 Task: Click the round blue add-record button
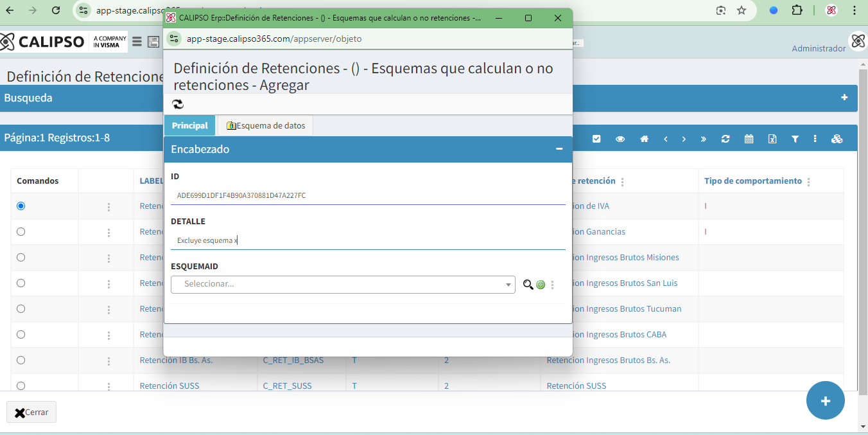[826, 400]
